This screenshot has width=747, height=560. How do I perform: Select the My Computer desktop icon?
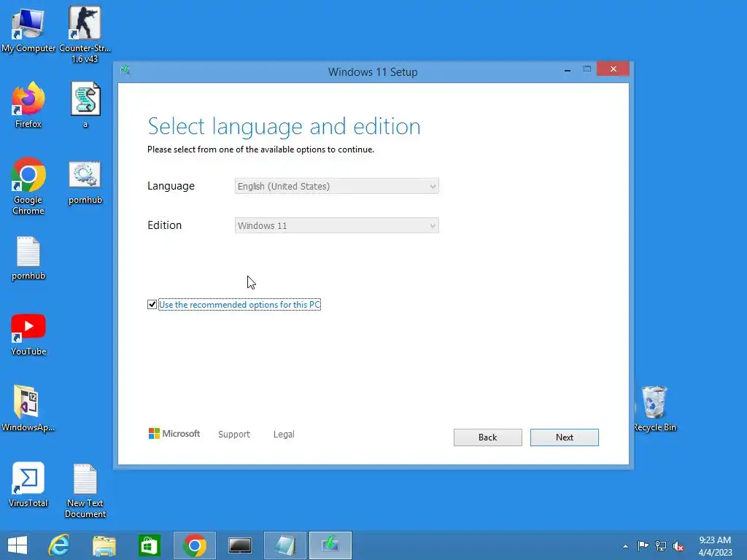pos(28,30)
